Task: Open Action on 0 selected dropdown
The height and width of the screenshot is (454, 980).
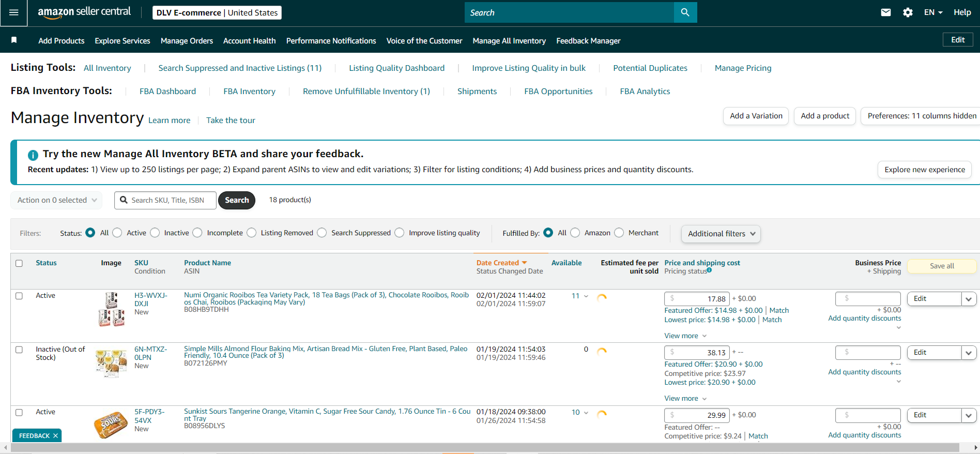Action: [56, 200]
